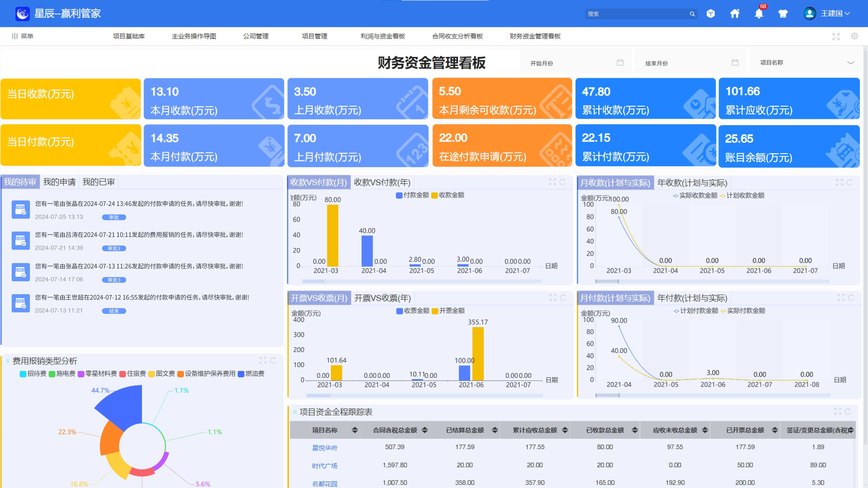Image resolution: width=868 pixels, height=488 pixels.
Task: Click document icon of 张晶 2024-07-24 task
Action: coord(20,210)
